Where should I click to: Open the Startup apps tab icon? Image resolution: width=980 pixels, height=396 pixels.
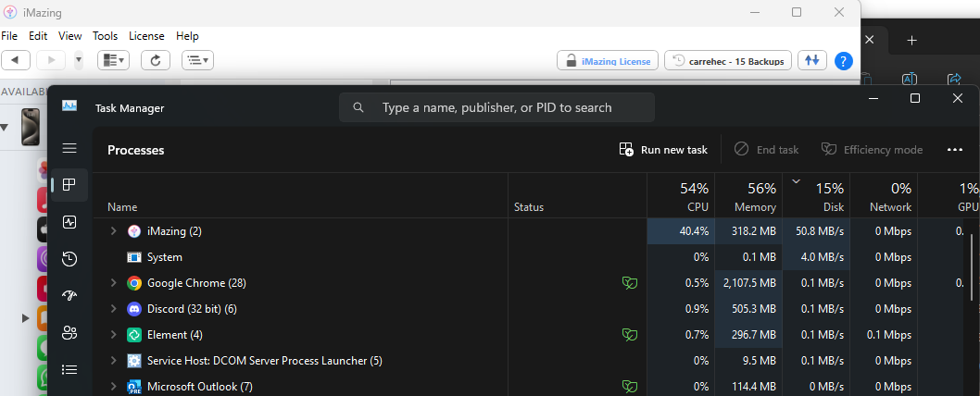[69, 295]
